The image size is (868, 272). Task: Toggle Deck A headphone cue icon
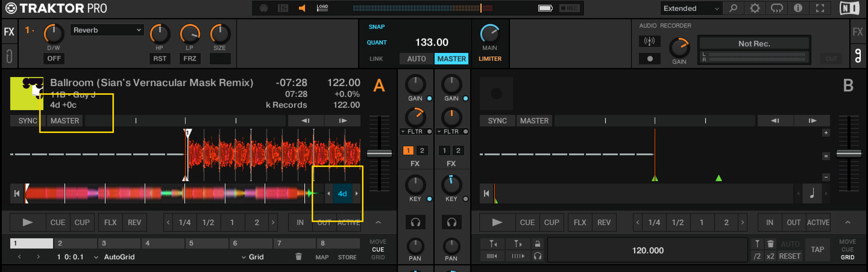[x=416, y=222]
